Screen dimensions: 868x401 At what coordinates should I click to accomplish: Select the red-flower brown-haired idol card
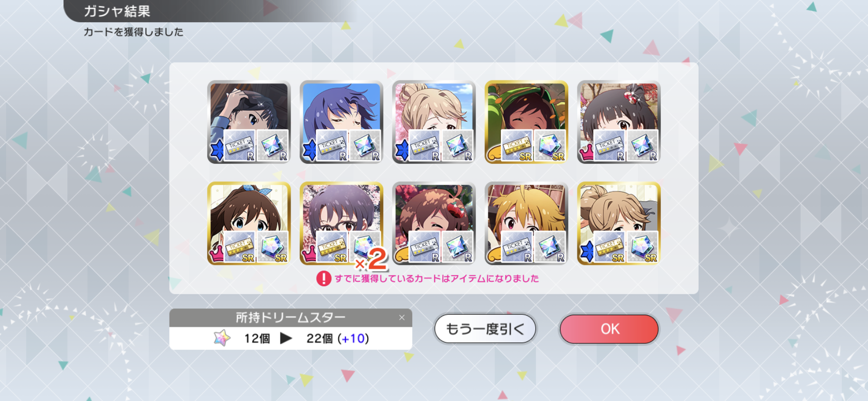pos(434,223)
